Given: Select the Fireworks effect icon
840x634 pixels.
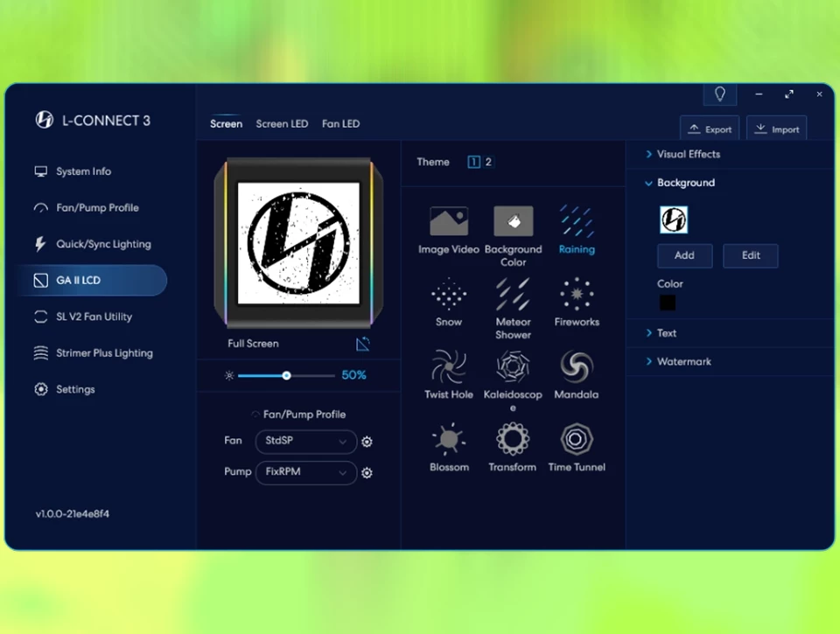Looking at the screenshot, I should click(577, 295).
